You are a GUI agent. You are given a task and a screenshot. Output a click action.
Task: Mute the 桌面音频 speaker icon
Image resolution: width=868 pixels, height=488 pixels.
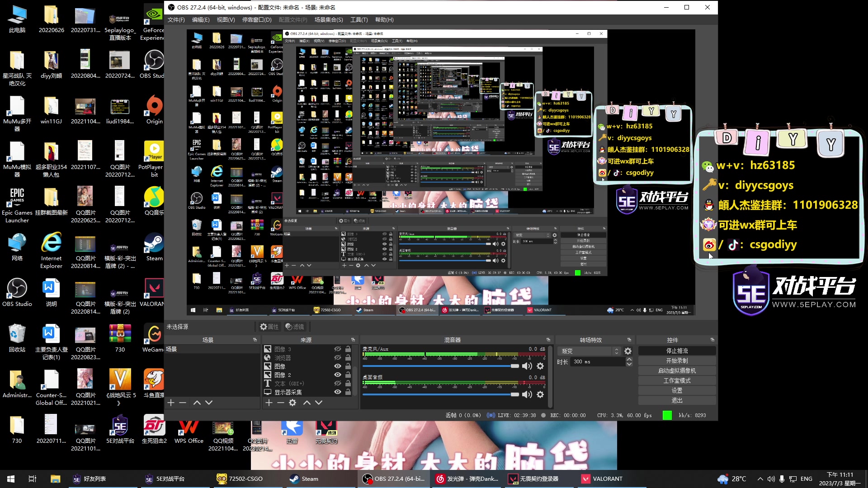coord(527,394)
